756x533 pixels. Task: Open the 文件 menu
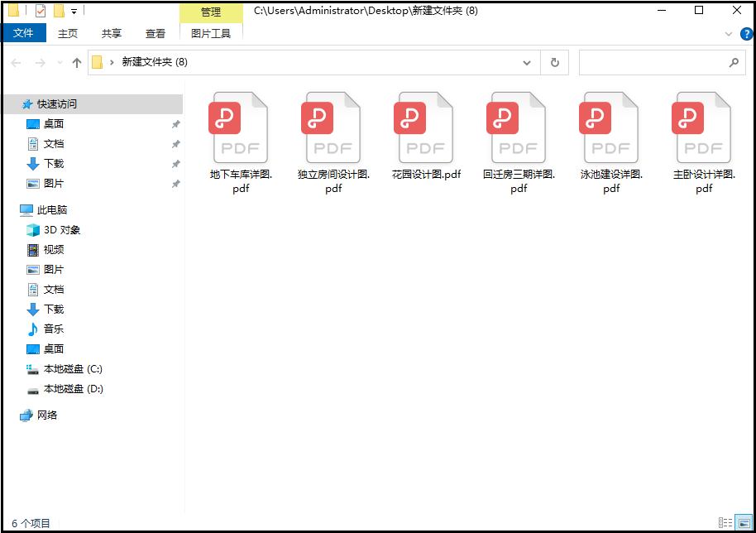click(x=24, y=32)
